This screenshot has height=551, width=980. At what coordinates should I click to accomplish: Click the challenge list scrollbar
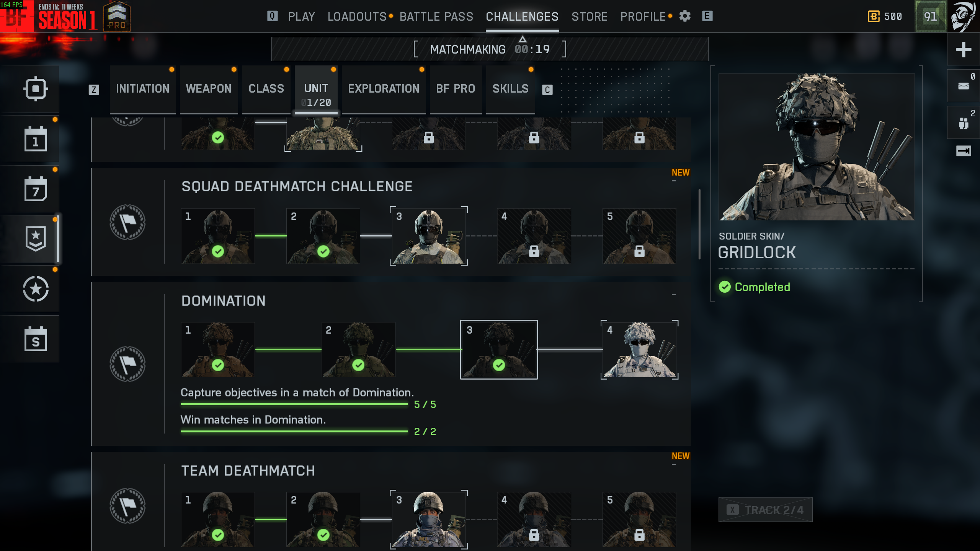[699, 224]
